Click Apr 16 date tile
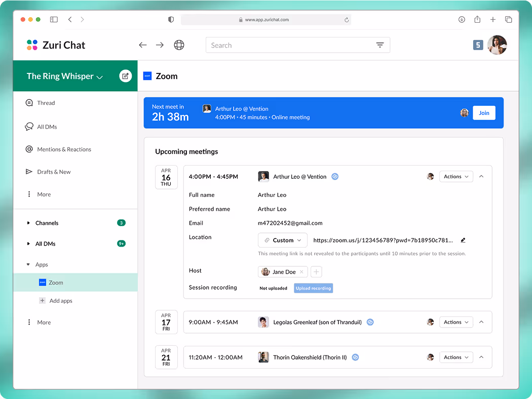 pos(166,177)
